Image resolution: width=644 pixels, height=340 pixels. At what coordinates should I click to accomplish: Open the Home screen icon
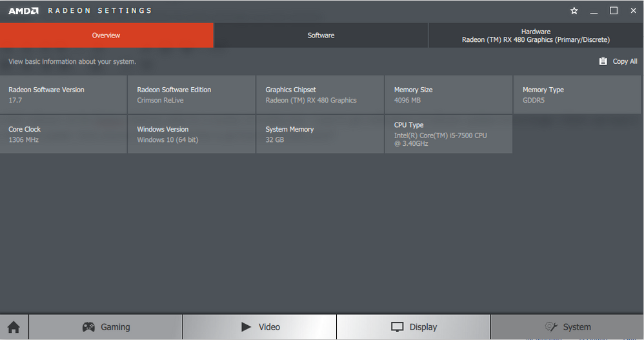coord(14,327)
